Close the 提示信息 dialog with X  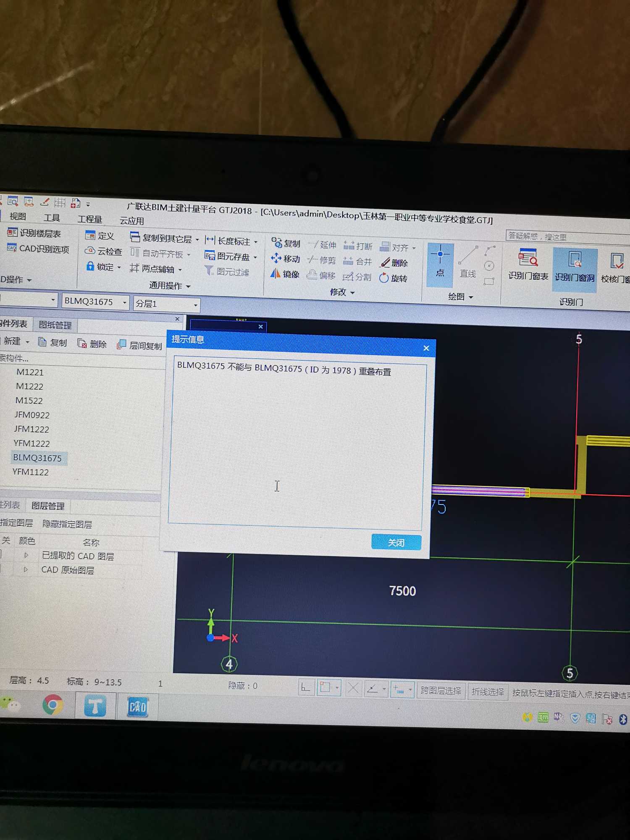pyautogui.click(x=426, y=348)
